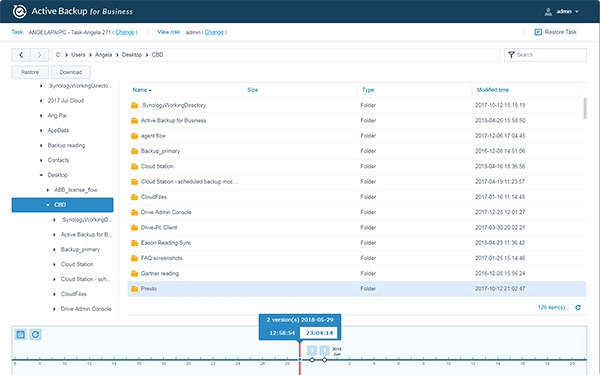Click the FAQ screenshots folder icon

[x=134, y=258]
